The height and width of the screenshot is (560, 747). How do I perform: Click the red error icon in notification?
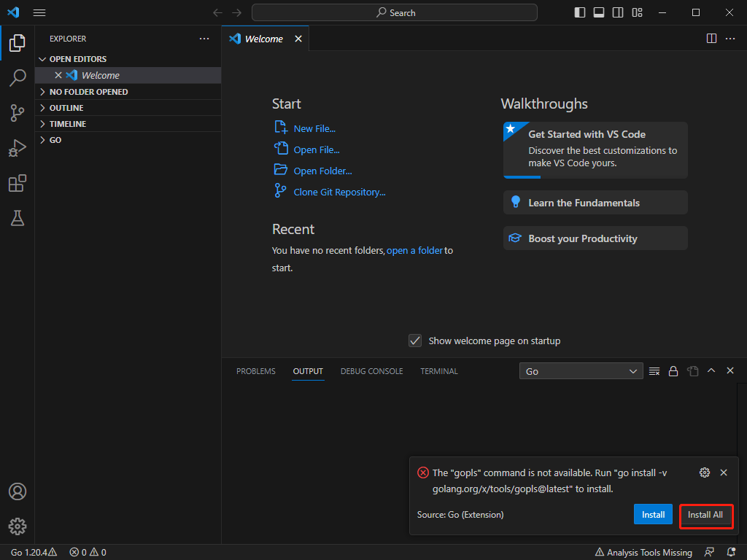[x=423, y=472]
